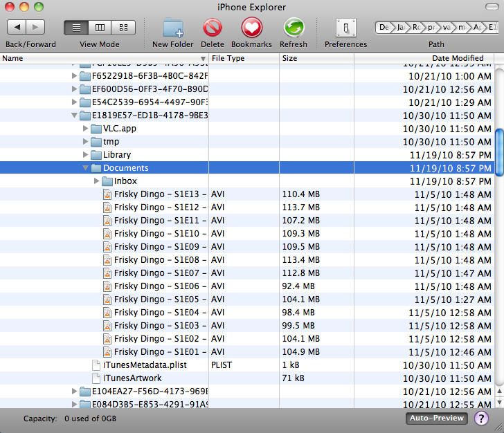Image resolution: width=504 pixels, height=433 pixels.
Task: Open Bookmarks heart icon
Action: 252,28
